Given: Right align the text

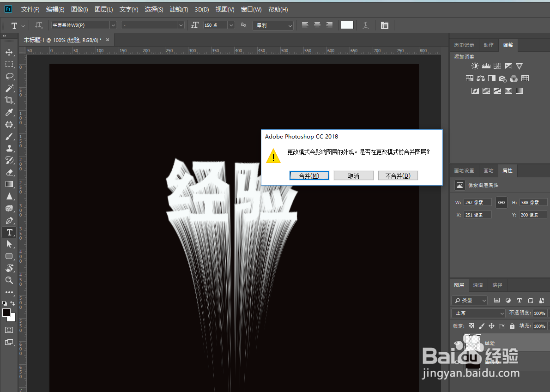Looking at the screenshot, I should [329, 25].
